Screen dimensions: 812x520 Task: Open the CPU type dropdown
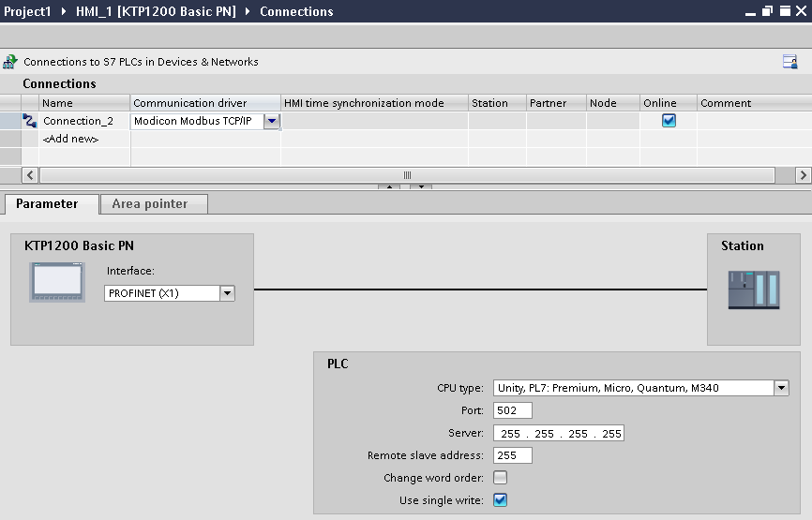click(781, 388)
